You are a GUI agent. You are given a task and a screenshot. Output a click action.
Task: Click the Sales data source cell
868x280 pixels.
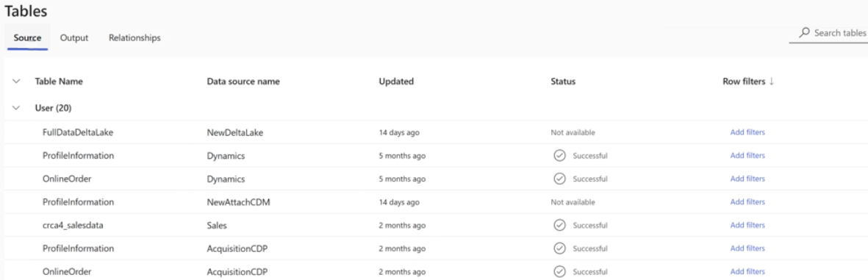coord(217,225)
